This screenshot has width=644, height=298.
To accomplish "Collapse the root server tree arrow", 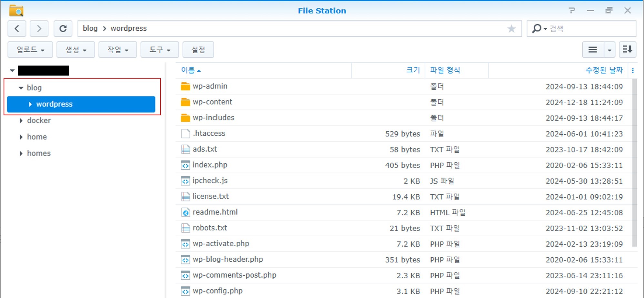I will tap(12, 70).
